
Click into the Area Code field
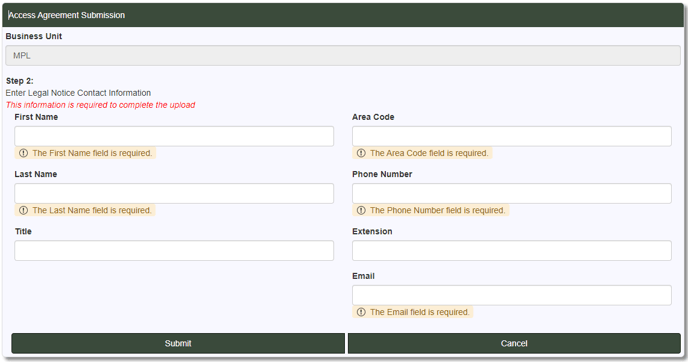512,136
